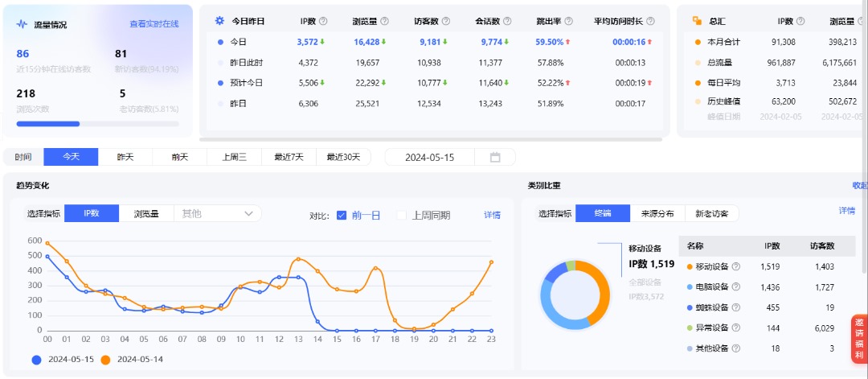This screenshot has width=868, height=379.
Task: Click the help icon next to IP数 header
Action: [323, 21]
